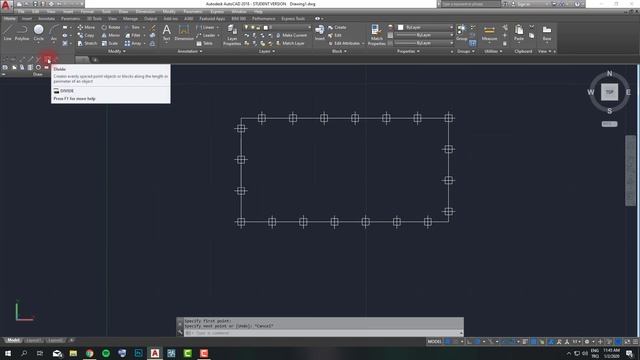
Task: Choose the Copy command
Action: 86,36
